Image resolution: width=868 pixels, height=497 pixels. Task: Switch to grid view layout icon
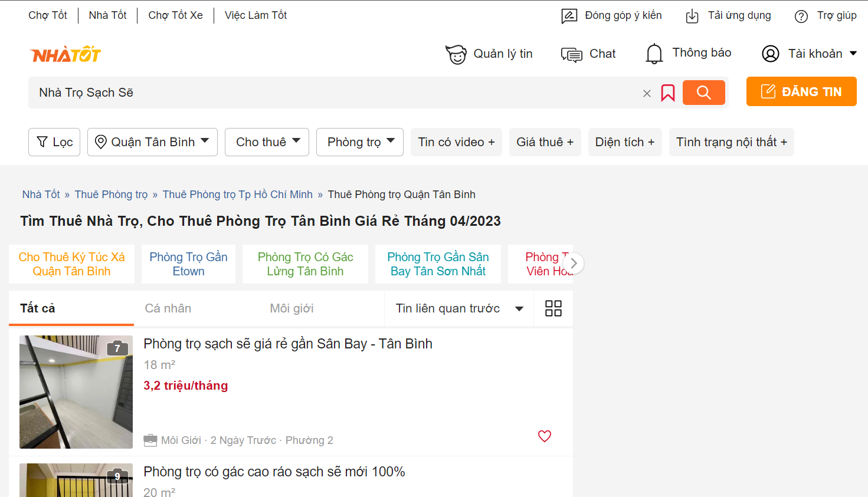[x=553, y=308]
